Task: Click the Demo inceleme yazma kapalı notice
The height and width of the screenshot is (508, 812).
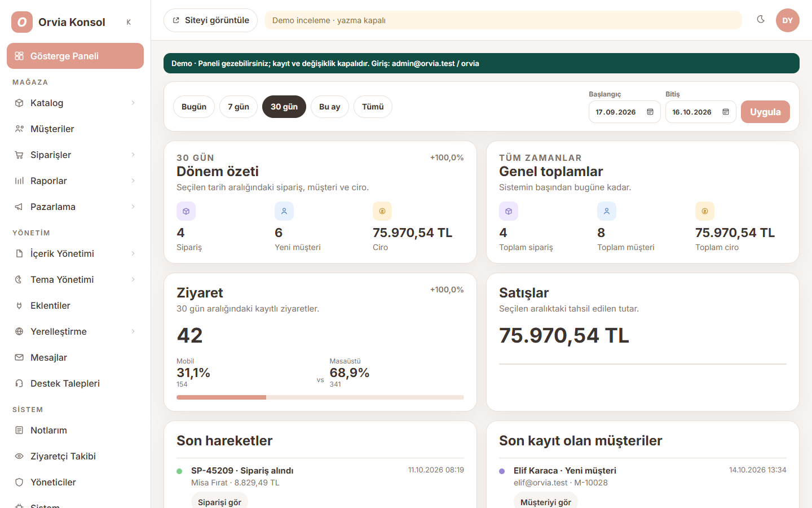Action: tap(503, 20)
